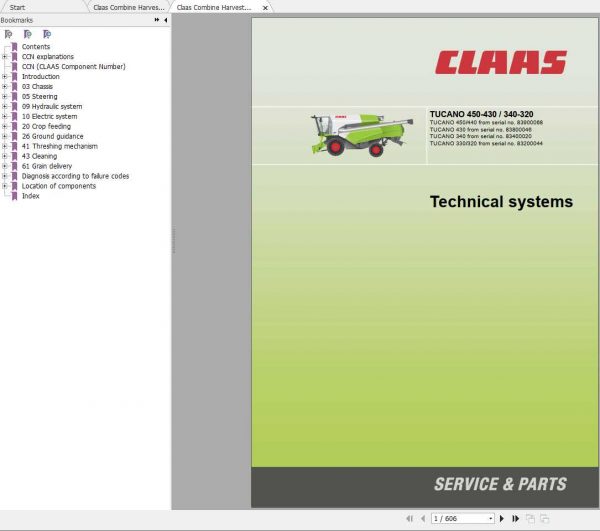Expand the 10 Electric system bookmark
The height and width of the screenshot is (531, 600).
(x=5, y=116)
